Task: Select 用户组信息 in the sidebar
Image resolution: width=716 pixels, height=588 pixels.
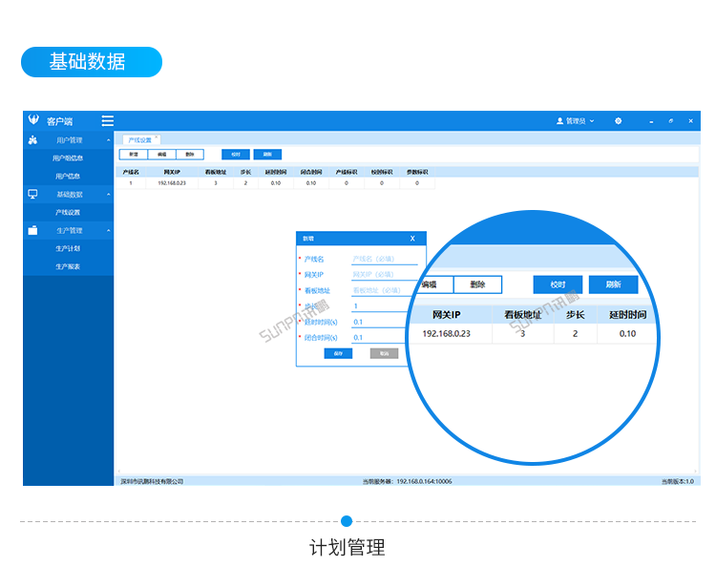Action: click(x=68, y=158)
